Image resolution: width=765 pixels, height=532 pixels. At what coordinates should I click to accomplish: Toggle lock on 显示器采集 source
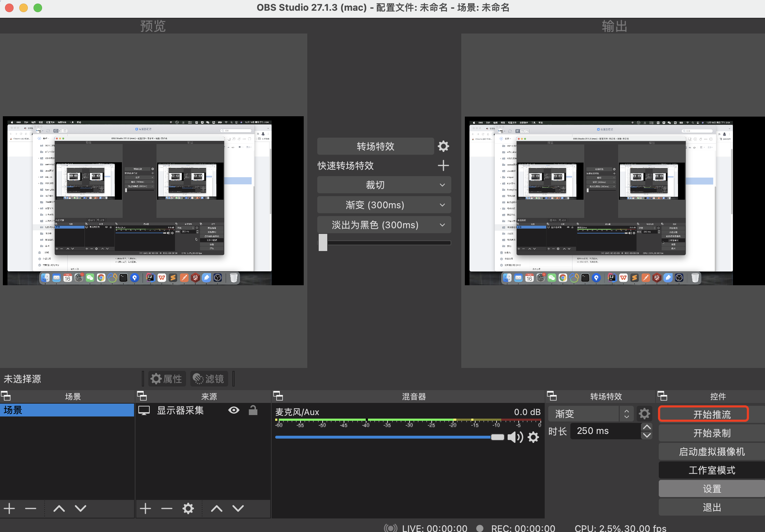pos(253,410)
